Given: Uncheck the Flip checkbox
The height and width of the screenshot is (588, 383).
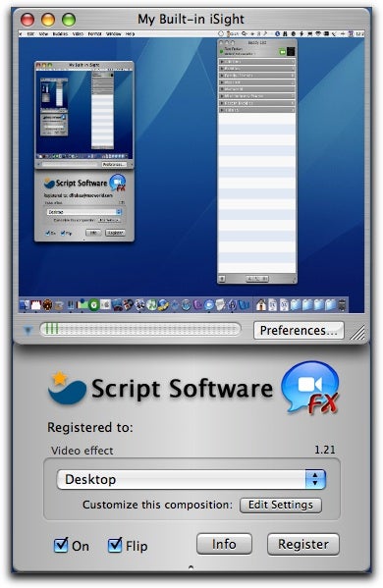Looking at the screenshot, I should click(115, 545).
